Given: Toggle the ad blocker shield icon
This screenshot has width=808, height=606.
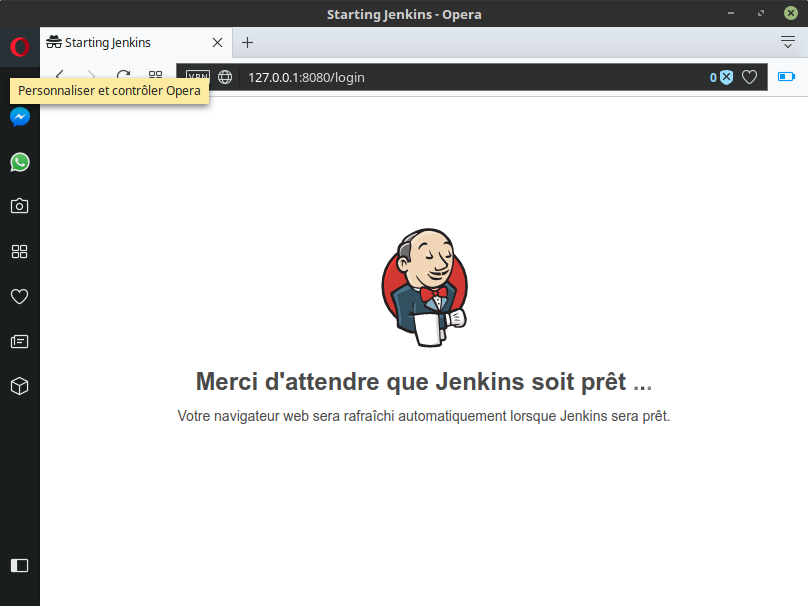Looking at the screenshot, I should tap(726, 77).
